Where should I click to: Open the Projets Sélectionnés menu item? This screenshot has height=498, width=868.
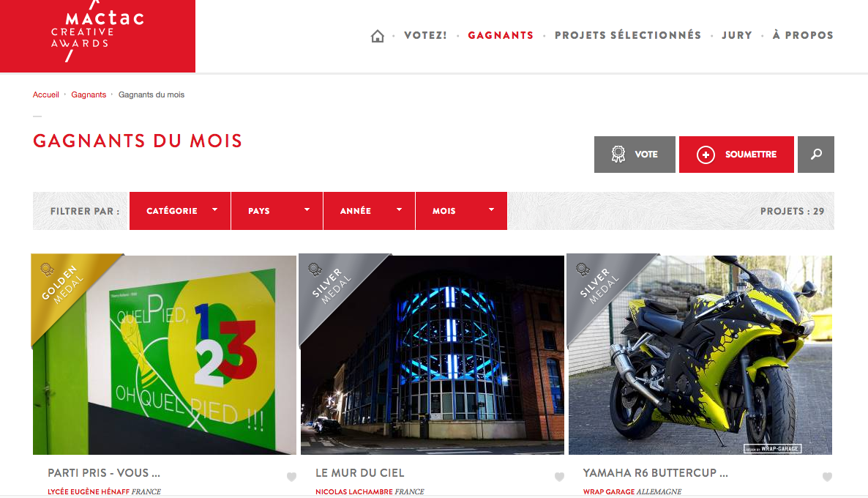(628, 35)
